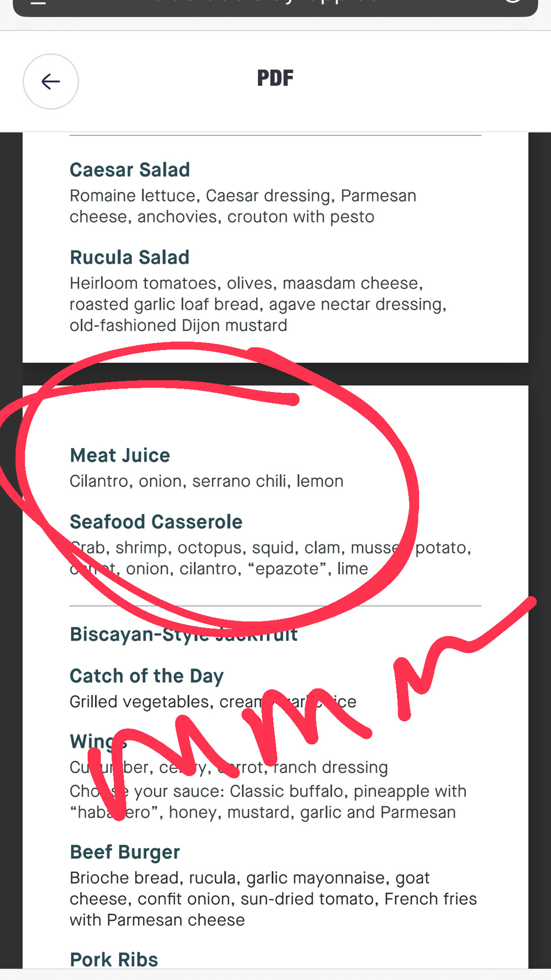Tap the dark browser address bar

(275, 6)
